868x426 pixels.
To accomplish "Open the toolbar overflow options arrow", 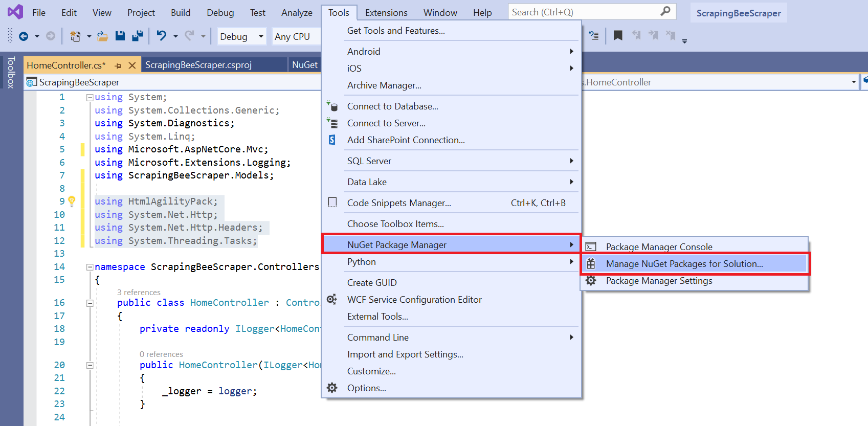I will [684, 40].
